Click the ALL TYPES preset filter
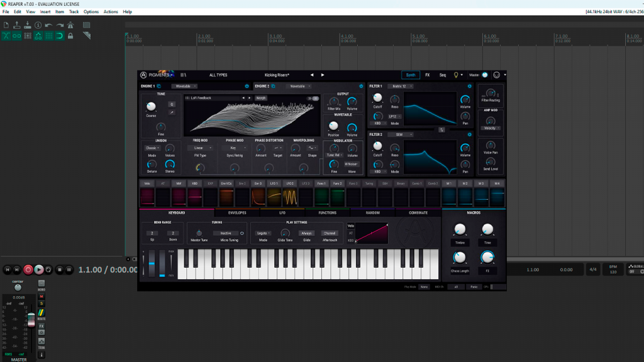Image resolution: width=644 pixels, height=362 pixels. tap(218, 75)
